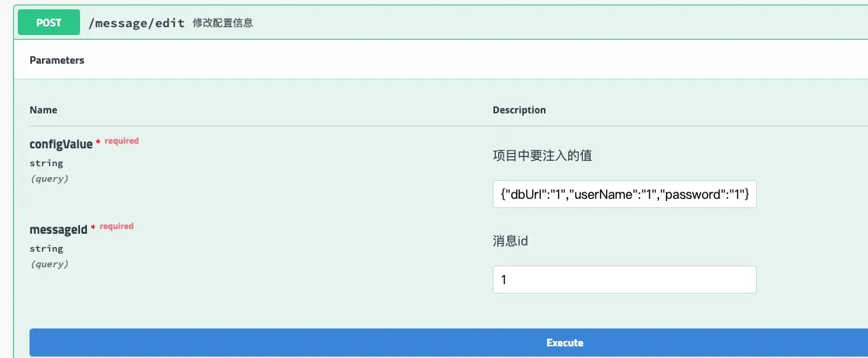Click the Name column header

pyautogui.click(x=44, y=110)
